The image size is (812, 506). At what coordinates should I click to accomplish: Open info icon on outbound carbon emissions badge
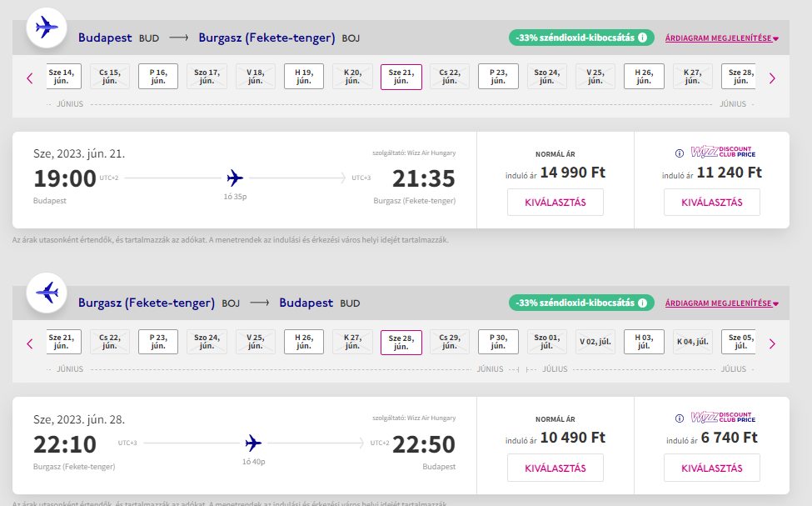tap(642, 38)
